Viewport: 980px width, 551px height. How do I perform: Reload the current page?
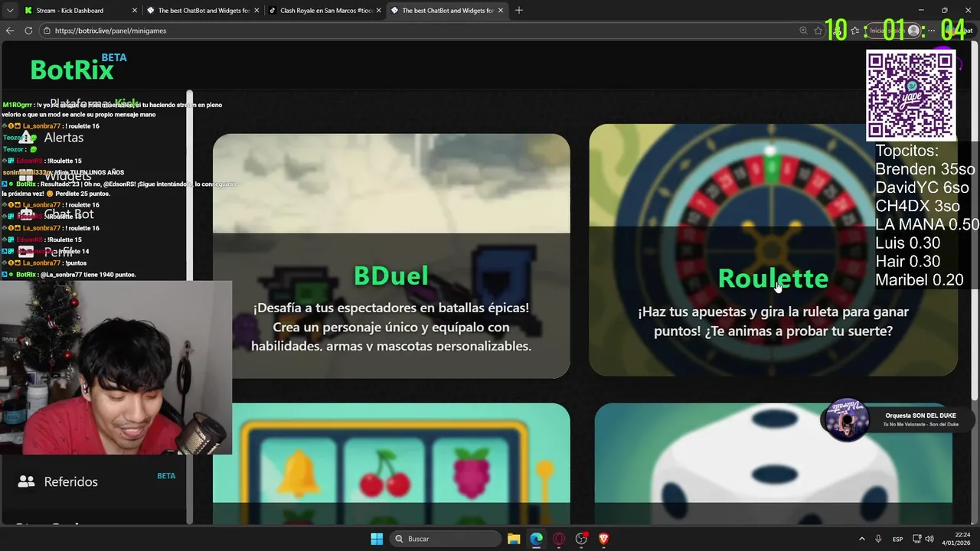click(x=28, y=31)
